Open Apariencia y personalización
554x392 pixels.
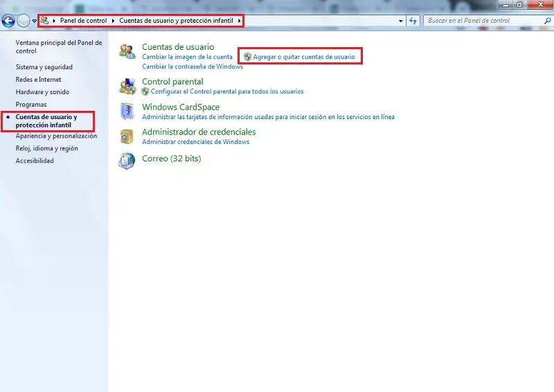click(x=56, y=136)
